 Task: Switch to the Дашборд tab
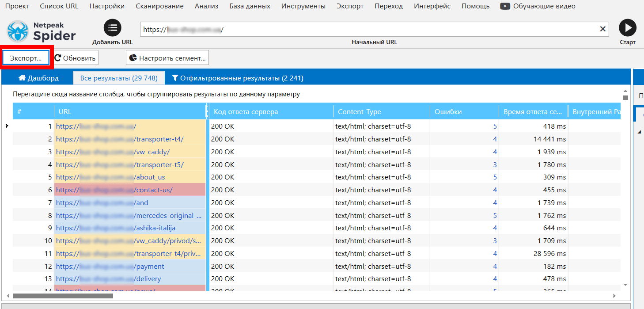[x=38, y=78]
